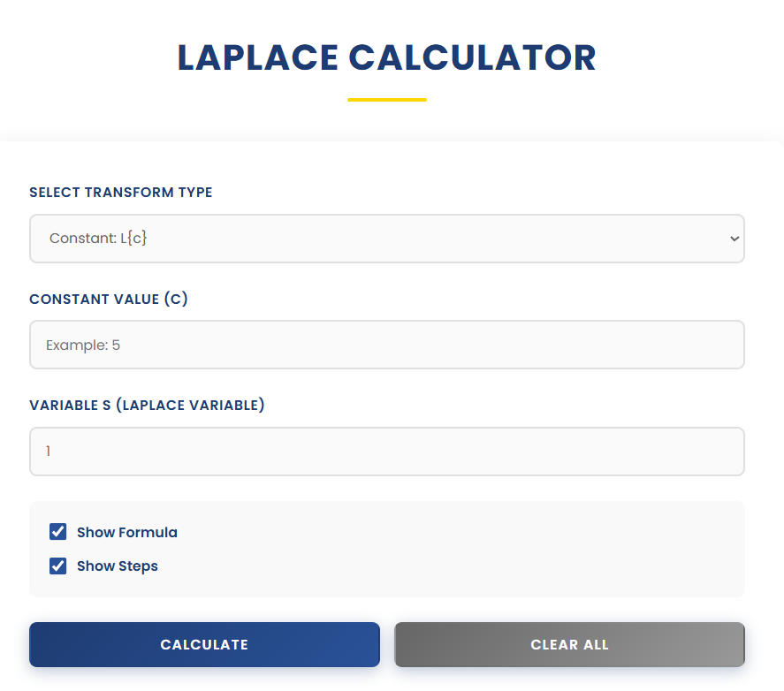Run the Laplace calculation
The width and height of the screenshot is (784, 691).
(x=204, y=644)
